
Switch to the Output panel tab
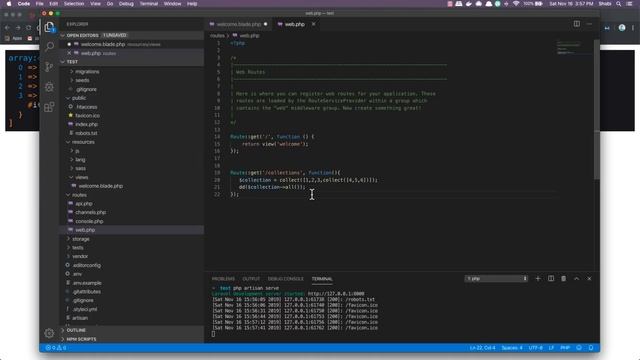251,279
